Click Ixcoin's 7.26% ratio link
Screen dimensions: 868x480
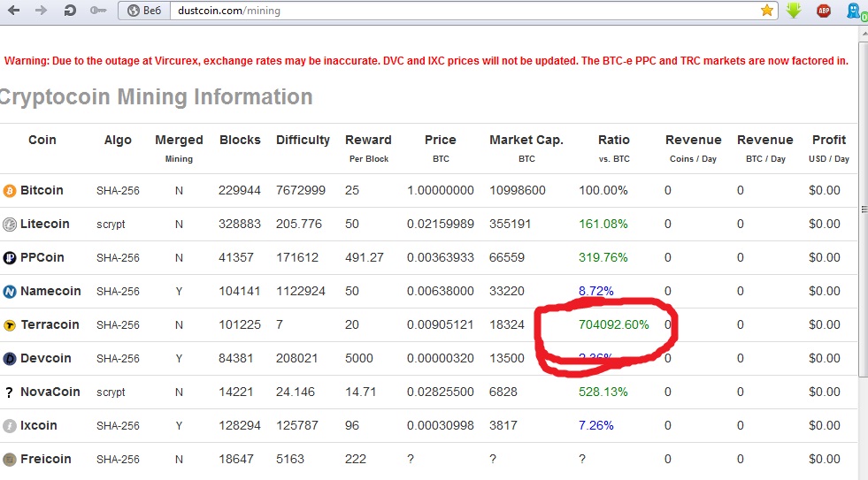[596, 426]
